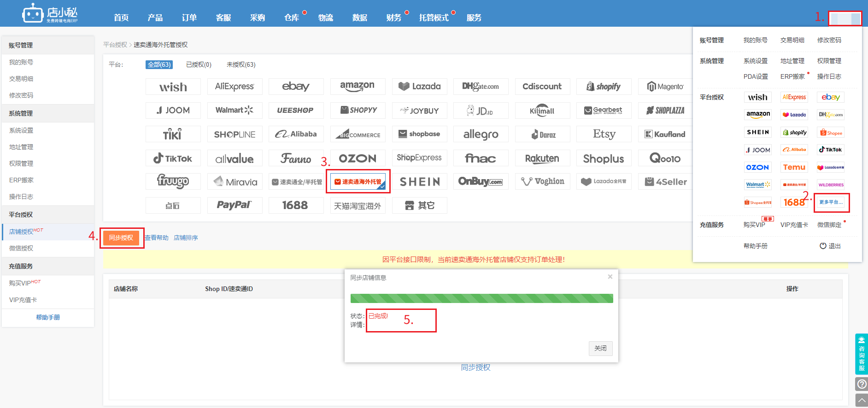Open 修改密码 in the dropdown panel
The height and width of the screenshot is (408, 868).
click(829, 40)
